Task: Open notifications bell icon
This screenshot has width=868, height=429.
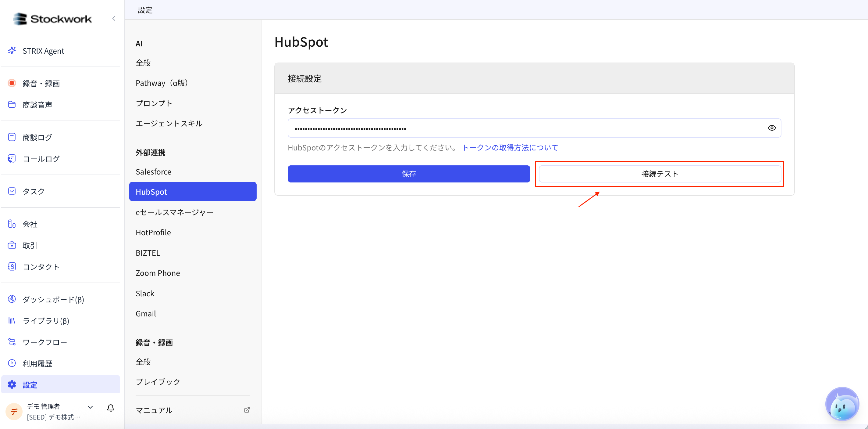Action: tap(111, 408)
